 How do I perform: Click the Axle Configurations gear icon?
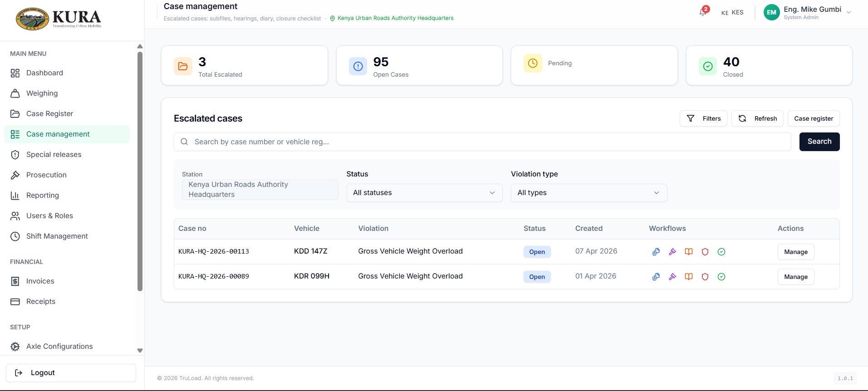point(15,347)
